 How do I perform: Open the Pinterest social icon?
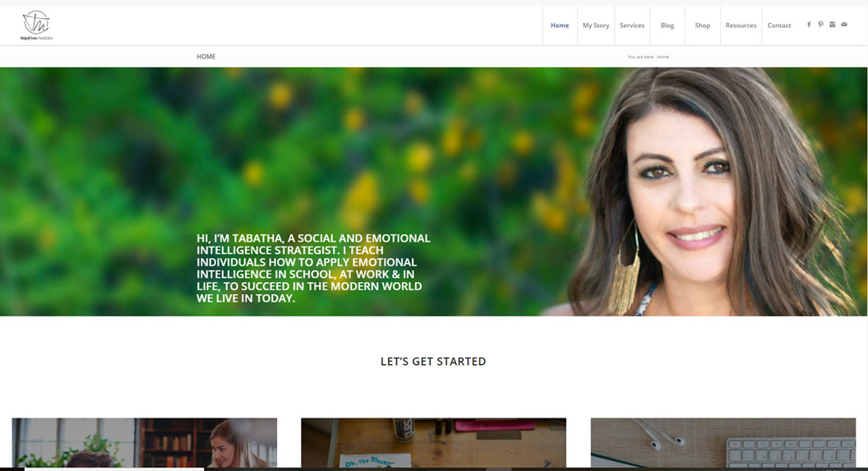[x=820, y=25]
